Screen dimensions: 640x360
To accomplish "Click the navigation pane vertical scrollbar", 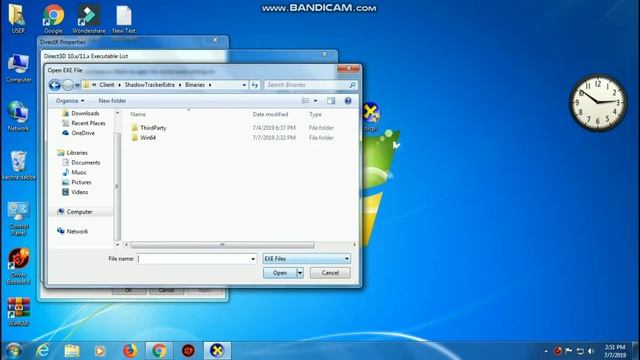I will tap(118, 186).
